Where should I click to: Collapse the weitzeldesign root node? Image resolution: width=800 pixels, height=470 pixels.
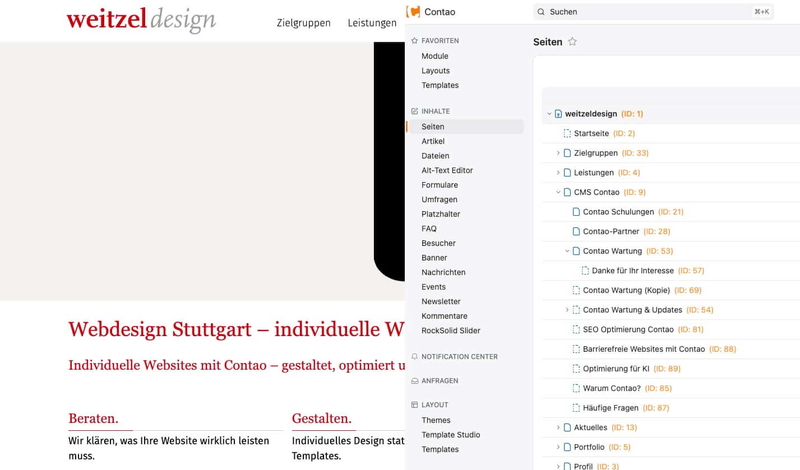click(x=549, y=114)
